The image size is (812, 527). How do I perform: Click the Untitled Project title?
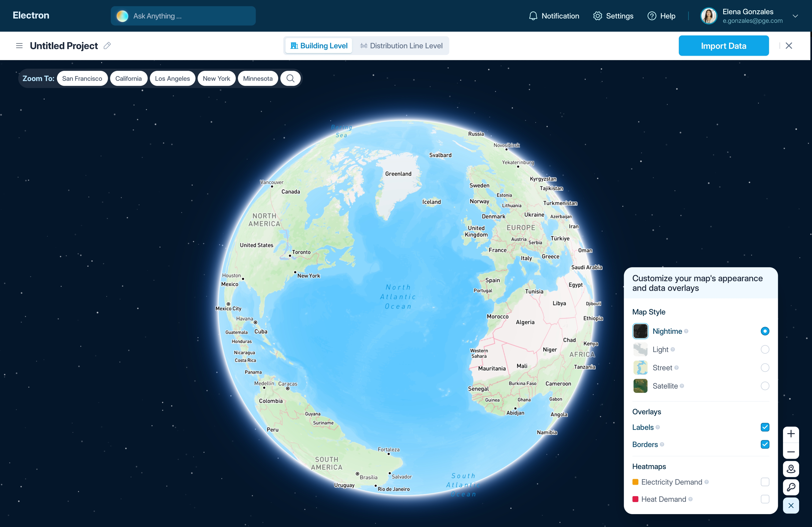pos(64,46)
